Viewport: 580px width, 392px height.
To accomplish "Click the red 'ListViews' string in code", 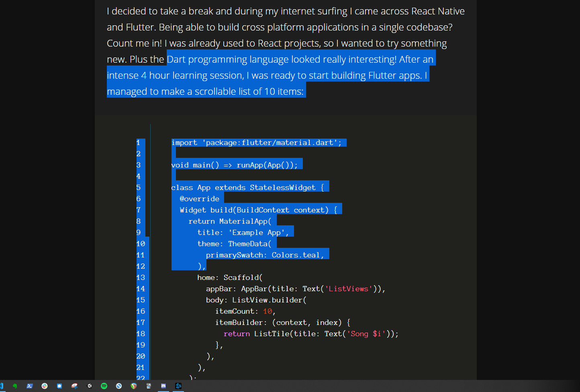I will tap(349, 289).
